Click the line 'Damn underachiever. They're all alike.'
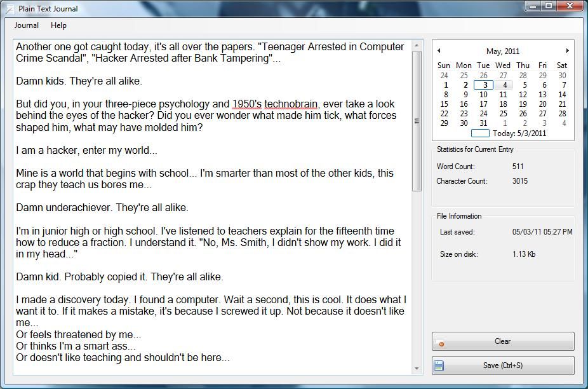This screenshot has height=389, width=588. (x=102, y=207)
